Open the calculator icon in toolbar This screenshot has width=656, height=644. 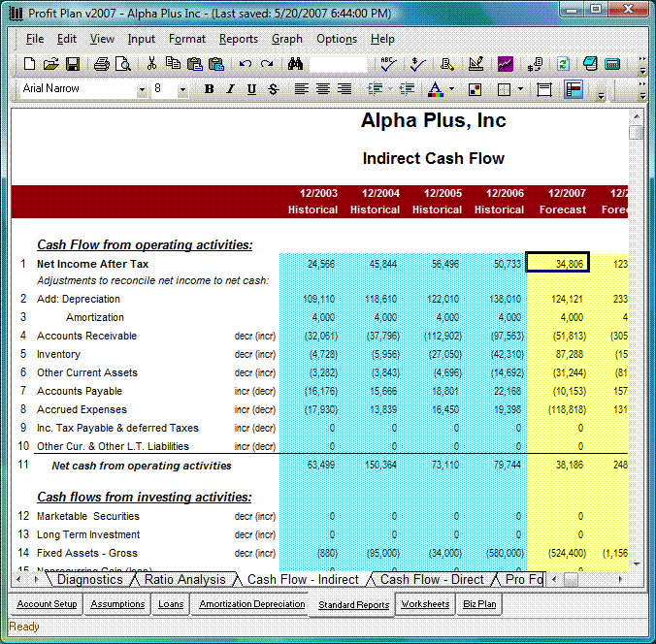pos(612,64)
